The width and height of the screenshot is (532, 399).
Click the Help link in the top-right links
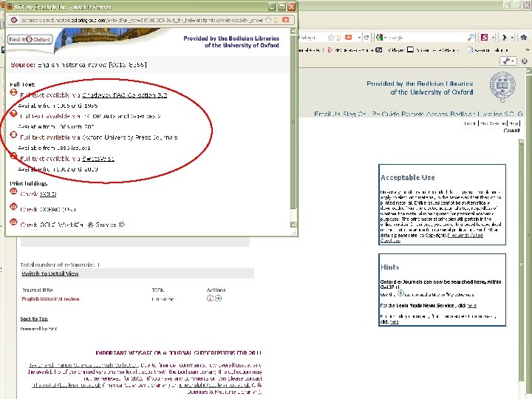pyautogui.click(x=514, y=123)
